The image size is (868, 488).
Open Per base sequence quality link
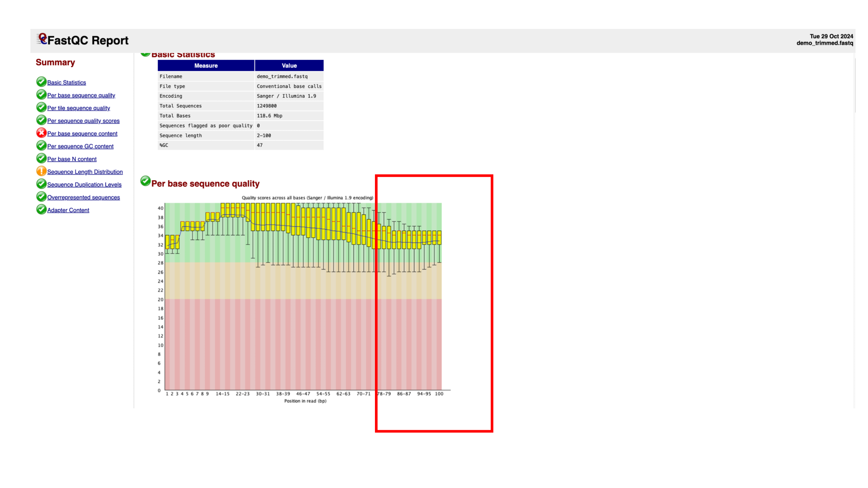(x=81, y=95)
